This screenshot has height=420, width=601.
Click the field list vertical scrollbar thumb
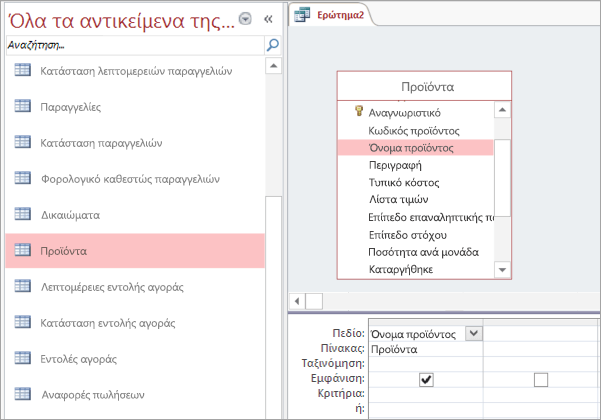coord(502,178)
